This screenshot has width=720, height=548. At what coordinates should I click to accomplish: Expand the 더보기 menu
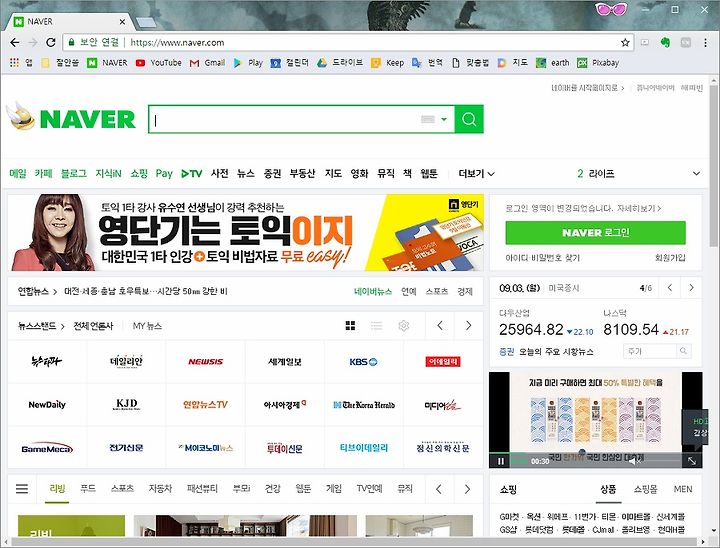(x=477, y=174)
